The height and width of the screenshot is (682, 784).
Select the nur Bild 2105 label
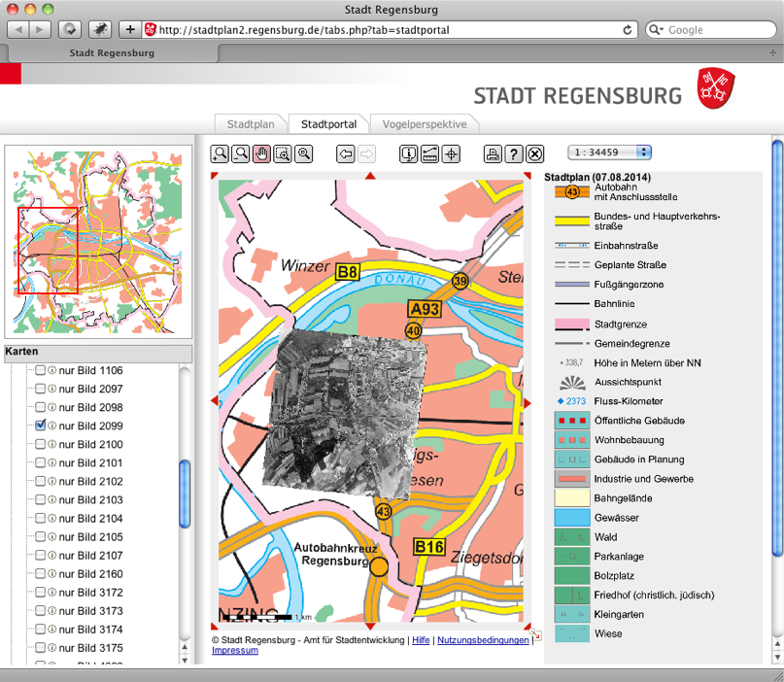pos(90,536)
